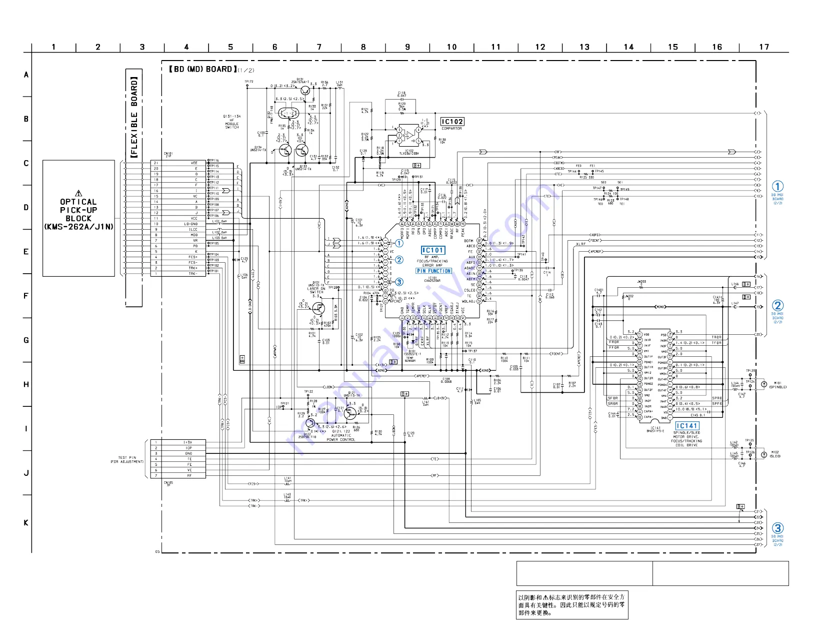Click the AUTOMATIC POWER CONTROL label
This screenshot has height=632, width=840.
pyautogui.click(x=341, y=437)
